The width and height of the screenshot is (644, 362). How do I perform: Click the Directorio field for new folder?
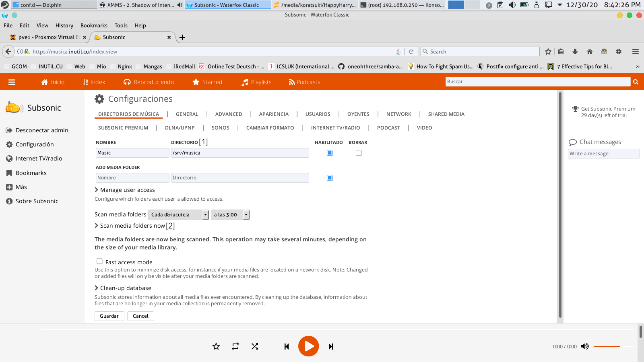(x=240, y=178)
